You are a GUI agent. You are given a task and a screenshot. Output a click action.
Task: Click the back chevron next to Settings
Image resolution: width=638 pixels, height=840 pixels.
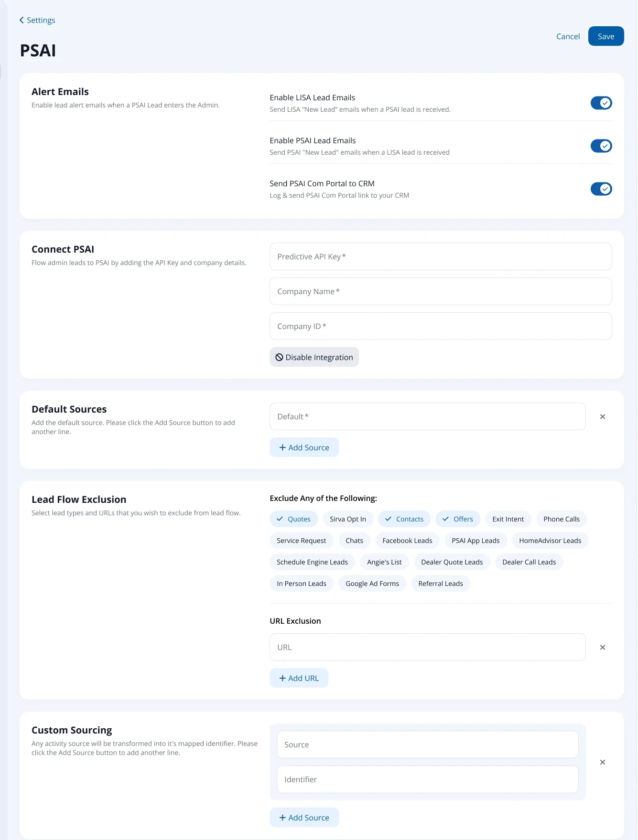click(x=22, y=20)
